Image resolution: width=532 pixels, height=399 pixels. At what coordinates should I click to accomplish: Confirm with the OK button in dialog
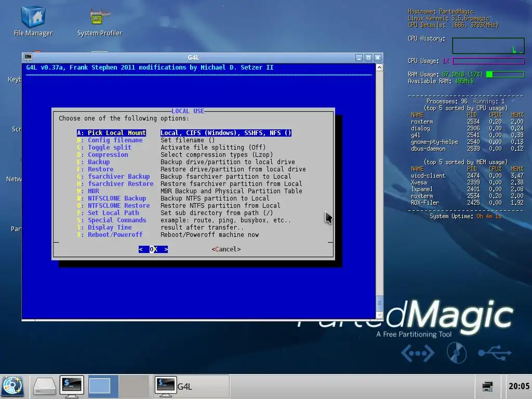[153, 249]
